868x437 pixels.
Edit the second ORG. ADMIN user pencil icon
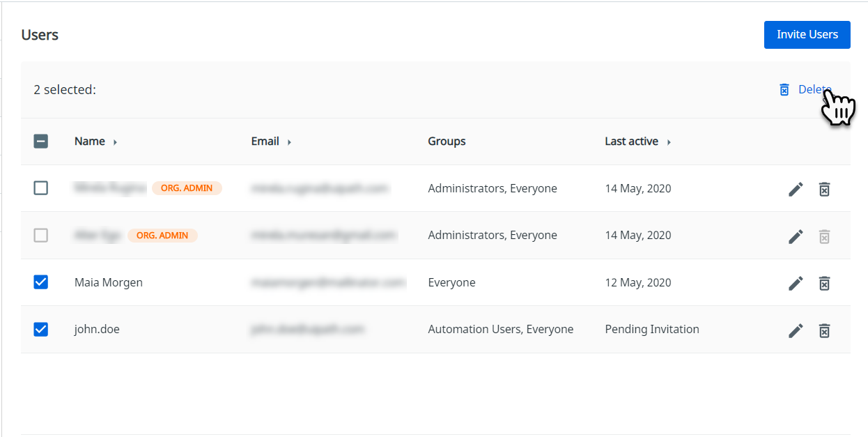point(796,236)
